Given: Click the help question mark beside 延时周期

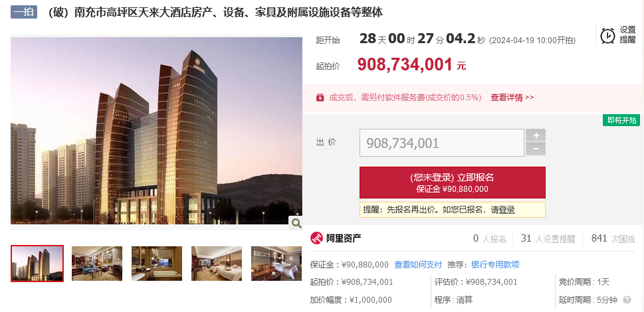Looking at the screenshot, I should 627,300.
